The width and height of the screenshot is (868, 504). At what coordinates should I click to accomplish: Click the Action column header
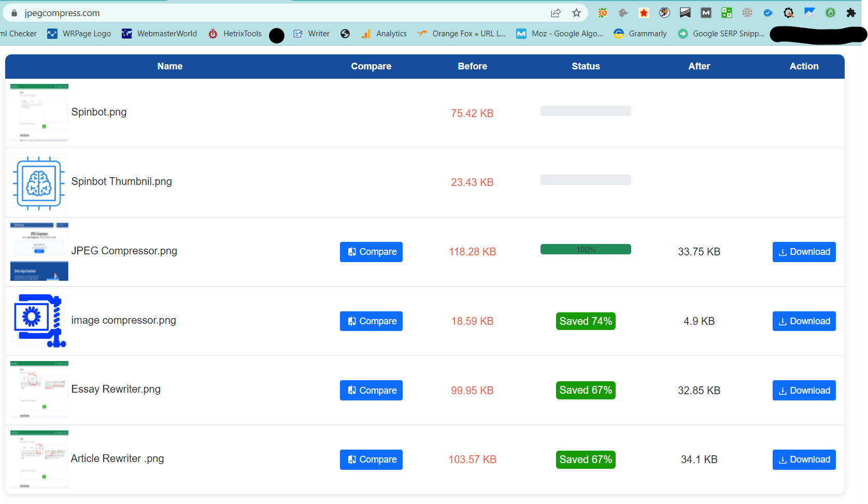click(804, 66)
